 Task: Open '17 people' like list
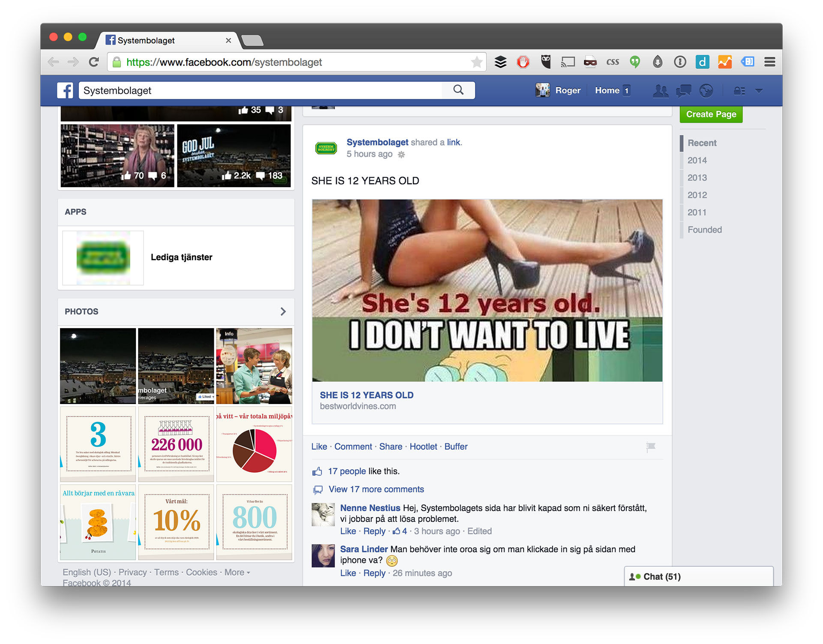tap(347, 471)
